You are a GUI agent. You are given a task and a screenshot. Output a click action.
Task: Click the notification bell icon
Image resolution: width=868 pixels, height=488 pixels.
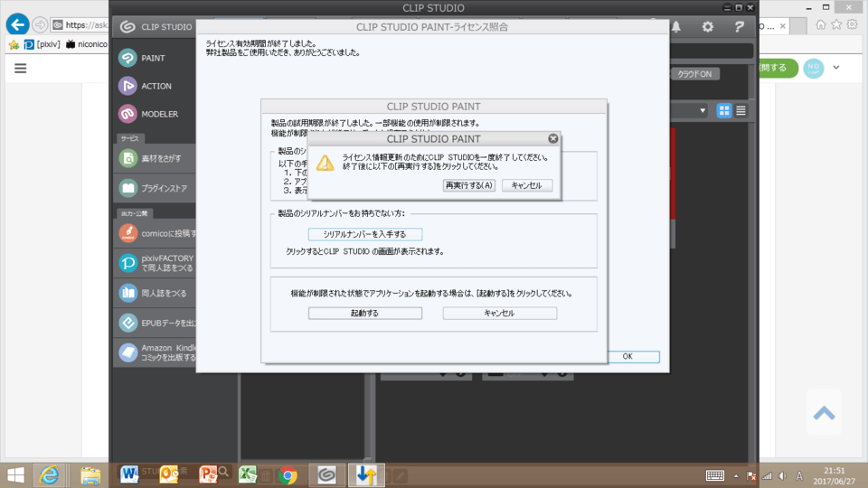coord(675,27)
